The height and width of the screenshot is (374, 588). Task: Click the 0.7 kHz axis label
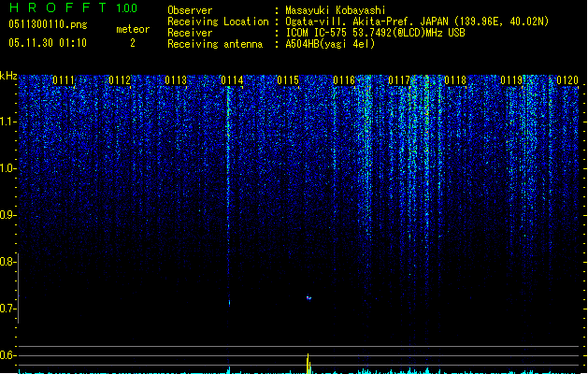coord(7,309)
